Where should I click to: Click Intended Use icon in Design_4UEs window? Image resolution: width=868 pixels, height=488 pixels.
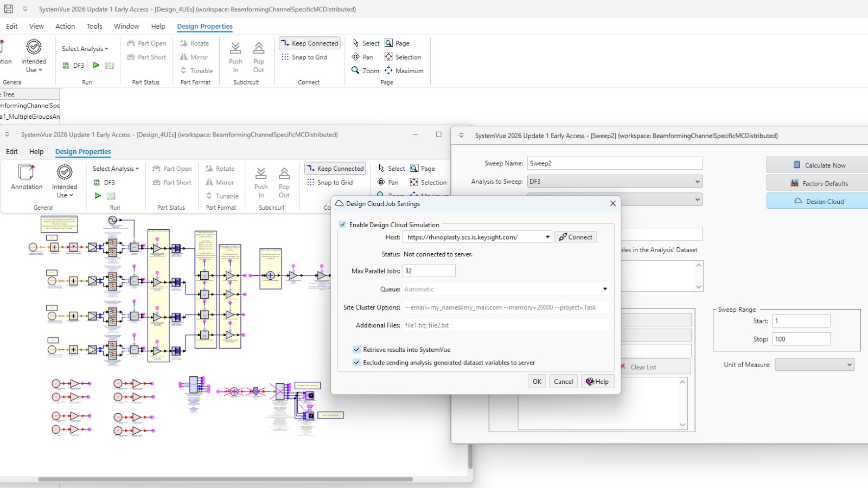click(65, 172)
